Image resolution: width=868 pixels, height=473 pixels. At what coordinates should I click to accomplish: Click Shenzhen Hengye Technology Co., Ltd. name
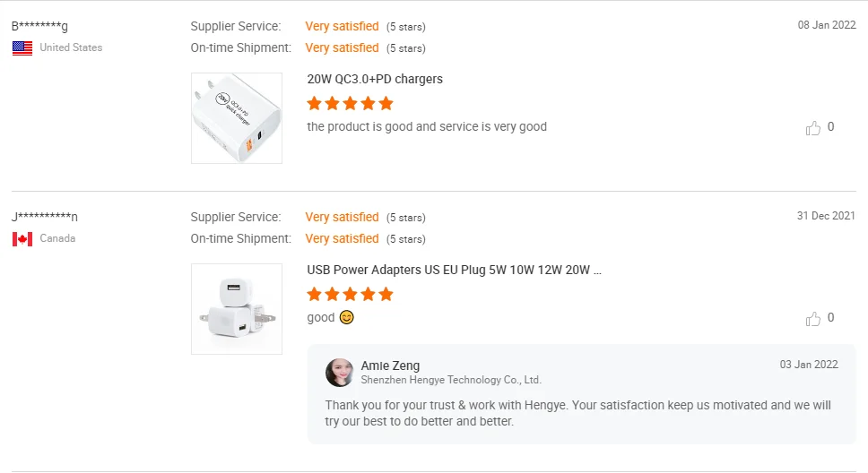click(x=451, y=380)
